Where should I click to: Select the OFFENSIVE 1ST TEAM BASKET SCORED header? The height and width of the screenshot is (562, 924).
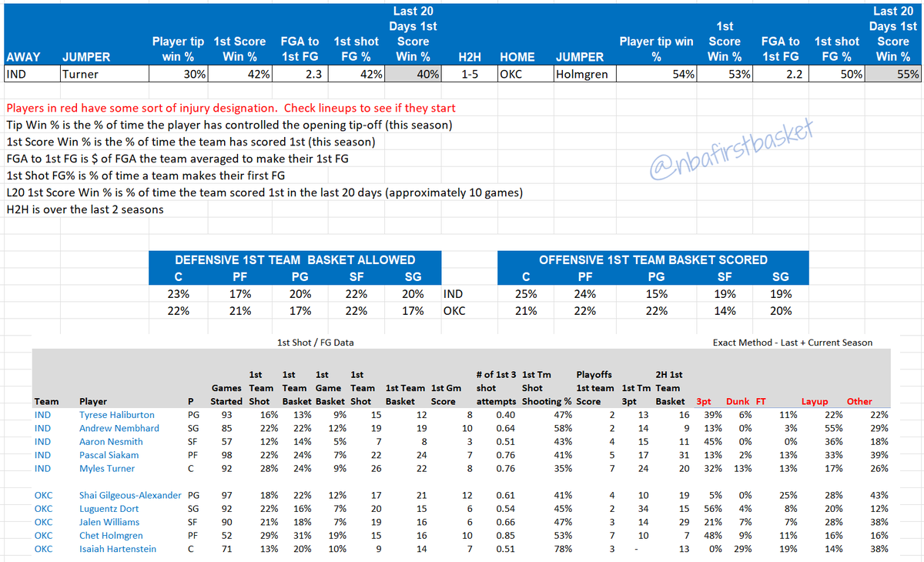pyautogui.click(x=653, y=260)
